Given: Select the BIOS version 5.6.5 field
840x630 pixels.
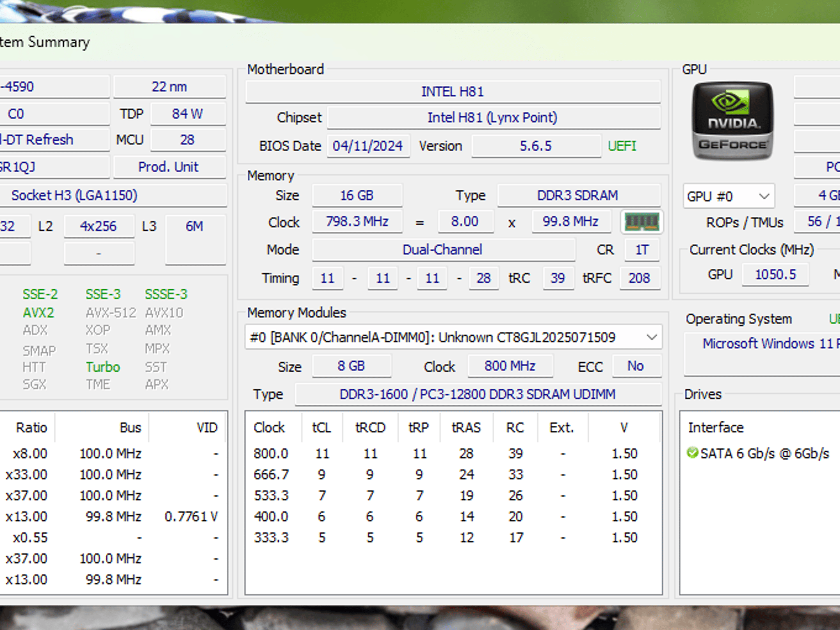Looking at the screenshot, I should [536, 146].
